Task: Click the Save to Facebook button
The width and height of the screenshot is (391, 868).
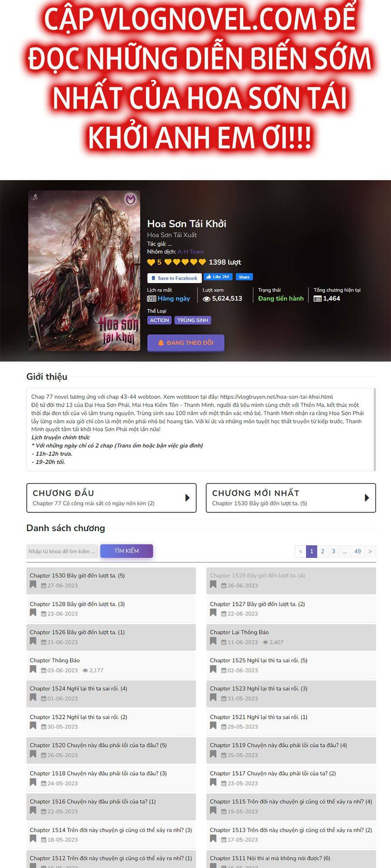Action: point(174,278)
